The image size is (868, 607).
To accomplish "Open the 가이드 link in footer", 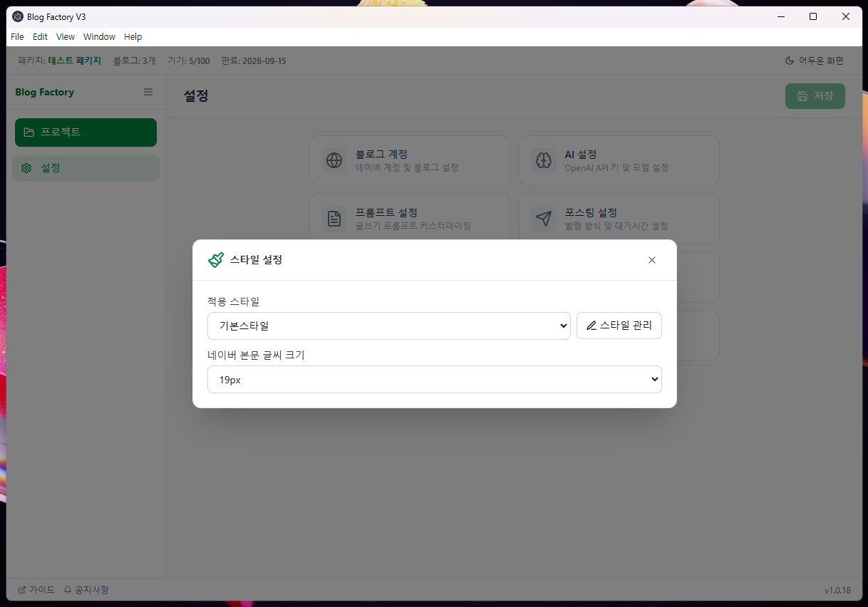I will click(36, 590).
